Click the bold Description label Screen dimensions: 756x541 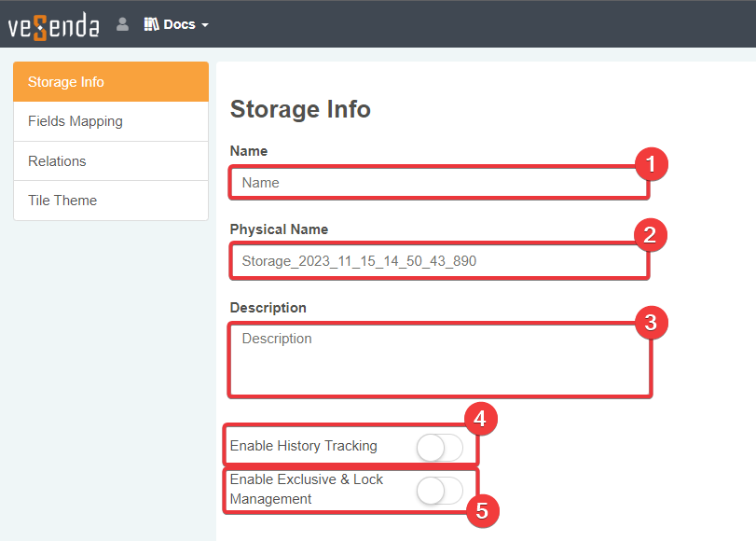point(268,308)
